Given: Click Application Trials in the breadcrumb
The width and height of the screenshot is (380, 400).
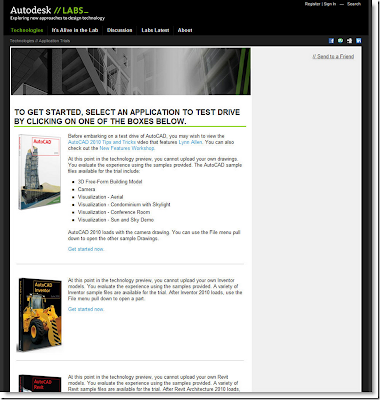Looking at the screenshot, I should click(x=55, y=41).
